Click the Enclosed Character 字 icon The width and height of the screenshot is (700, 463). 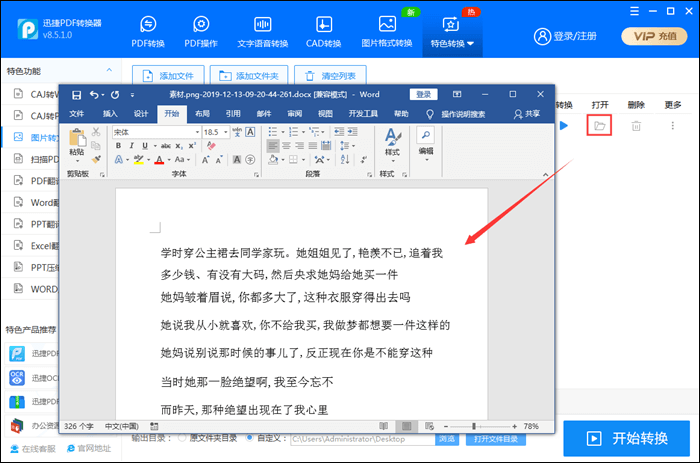point(250,160)
